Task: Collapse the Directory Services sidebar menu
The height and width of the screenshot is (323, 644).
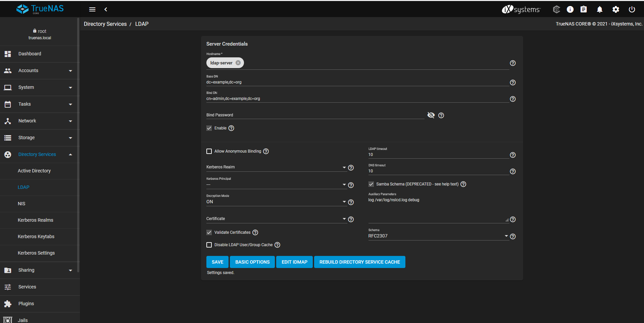Action: tap(40, 155)
